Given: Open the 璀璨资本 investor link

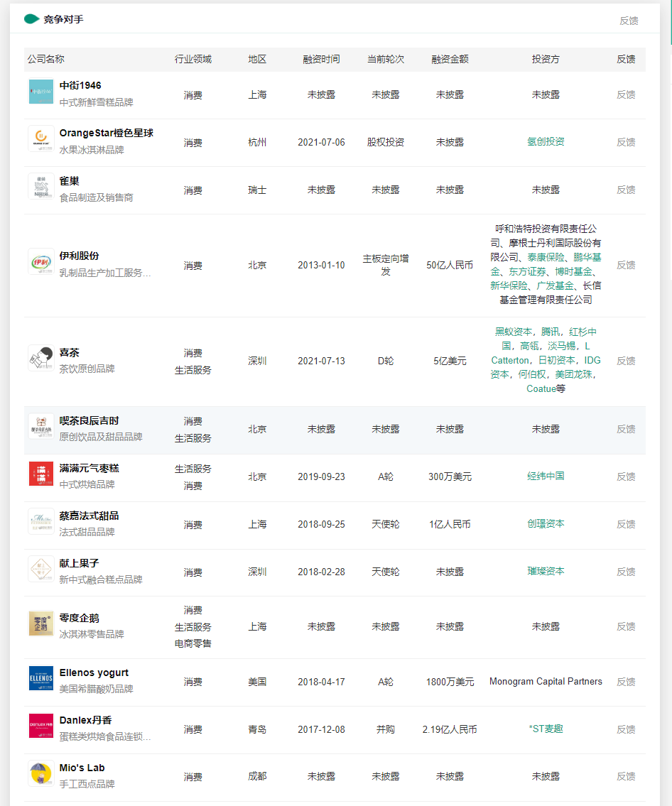Looking at the screenshot, I should click(x=546, y=572).
